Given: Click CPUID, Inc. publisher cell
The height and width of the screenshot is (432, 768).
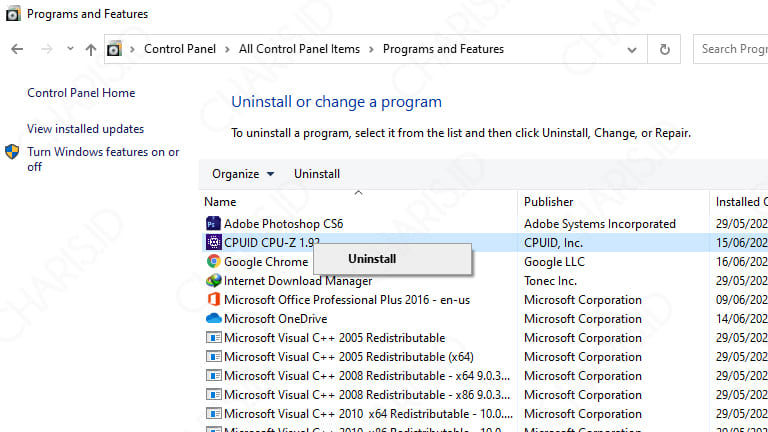Looking at the screenshot, I should pos(553,243).
